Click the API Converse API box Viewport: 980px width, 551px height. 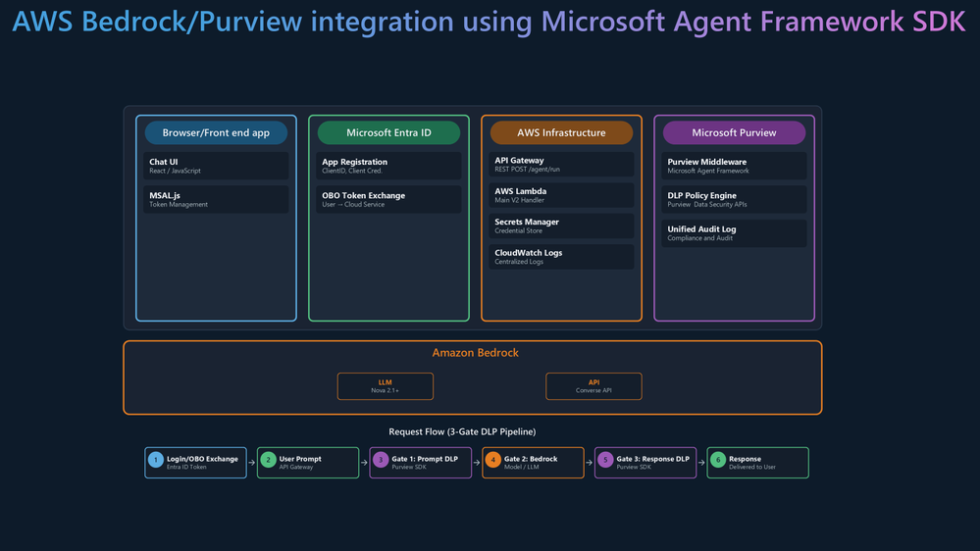(x=593, y=386)
